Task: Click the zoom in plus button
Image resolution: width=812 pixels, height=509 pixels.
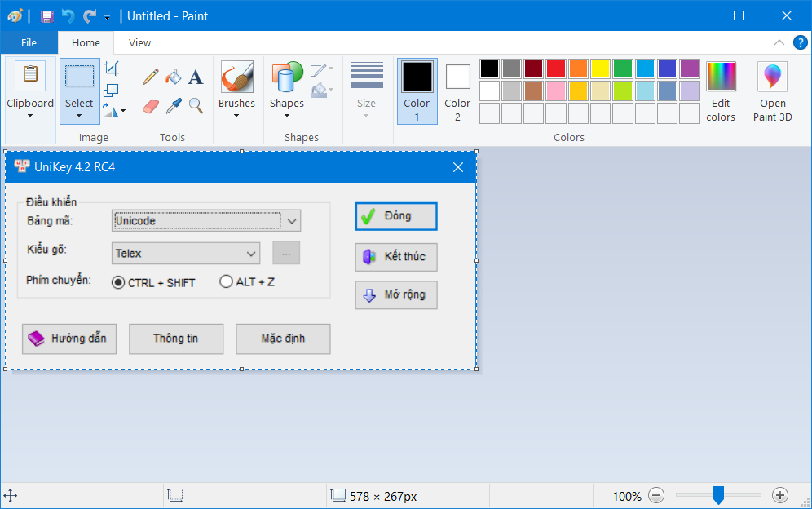Action: (x=780, y=495)
